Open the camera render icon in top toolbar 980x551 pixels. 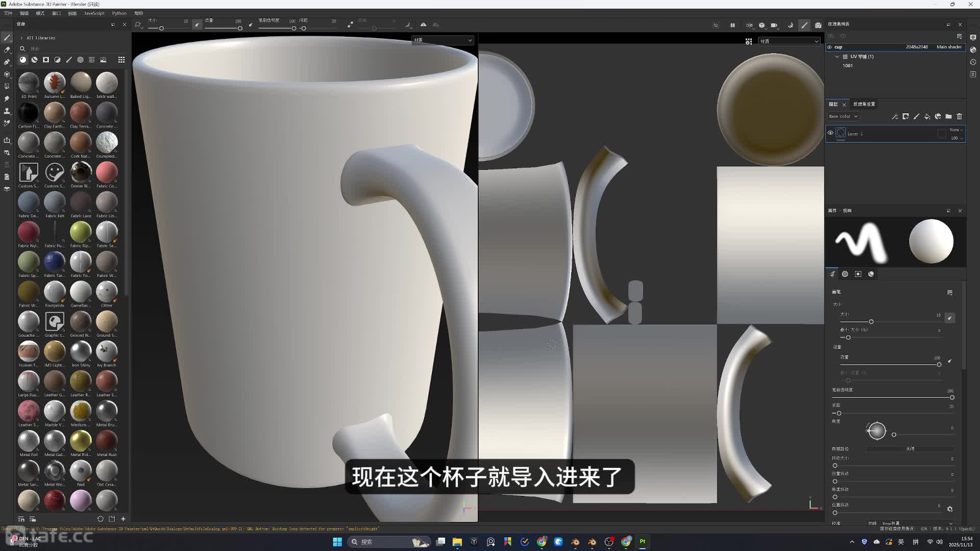pyautogui.click(x=818, y=25)
